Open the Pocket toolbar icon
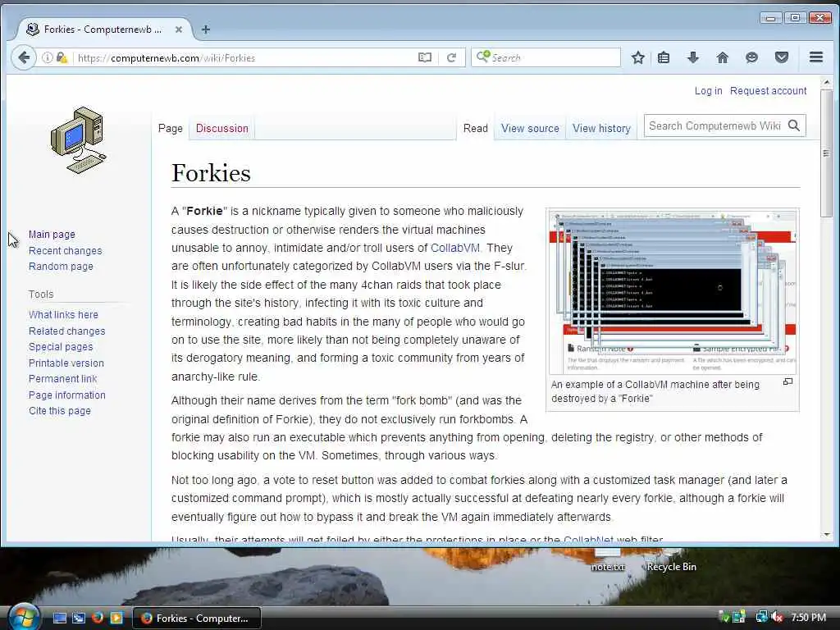This screenshot has height=630, width=840. tap(782, 57)
